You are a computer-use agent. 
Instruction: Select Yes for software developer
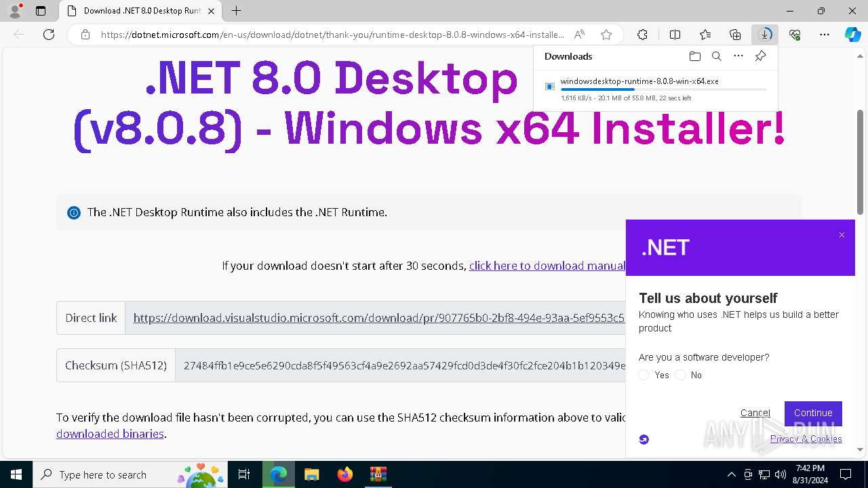click(644, 375)
